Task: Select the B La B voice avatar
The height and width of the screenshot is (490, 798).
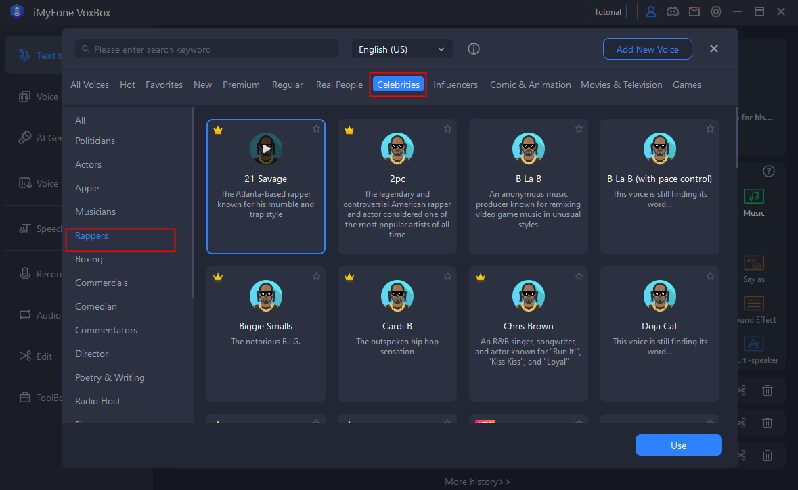Action: [x=528, y=149]
